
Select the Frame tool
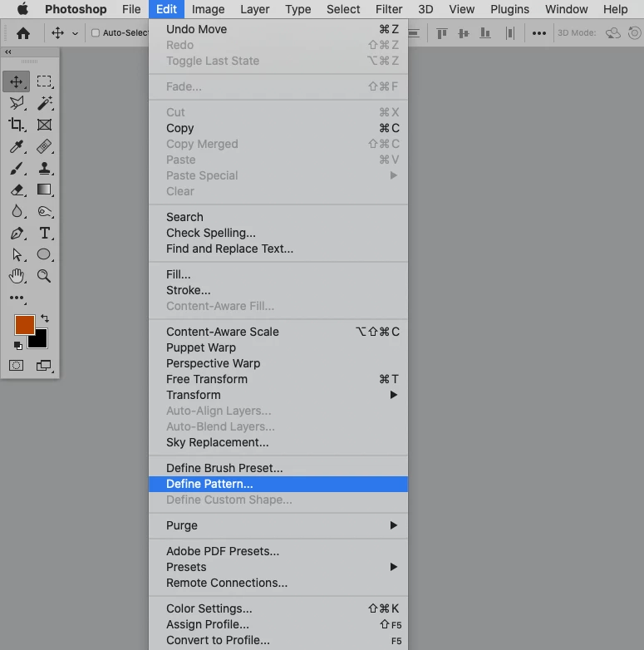tap(44, 125)
